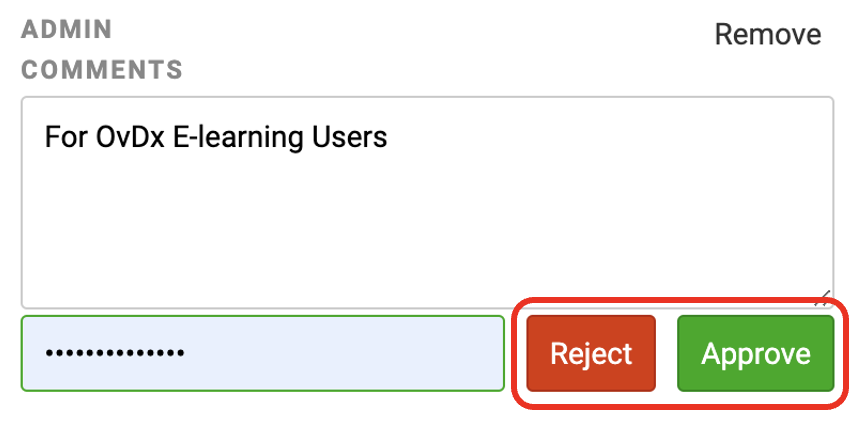The height and width of the screenshot is (422, 858).
Task: Focus the admin comments text area
Action: tap(427, 203)
